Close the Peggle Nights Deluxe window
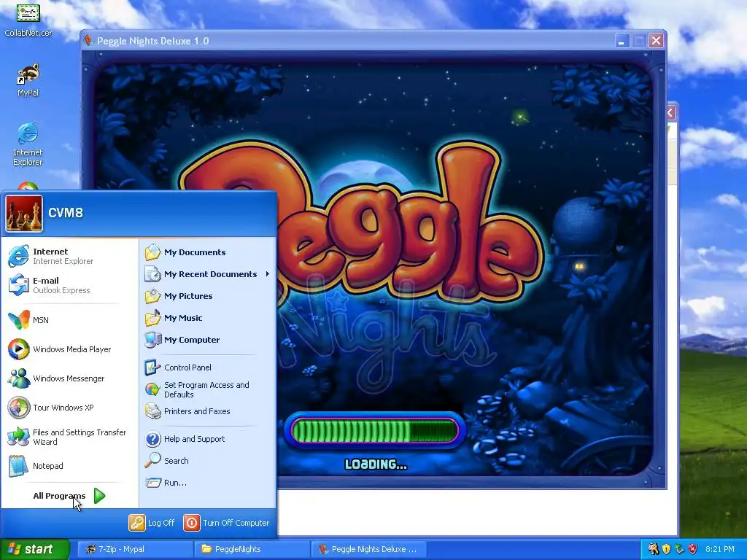747x560 pixels. tap(656, 41)
